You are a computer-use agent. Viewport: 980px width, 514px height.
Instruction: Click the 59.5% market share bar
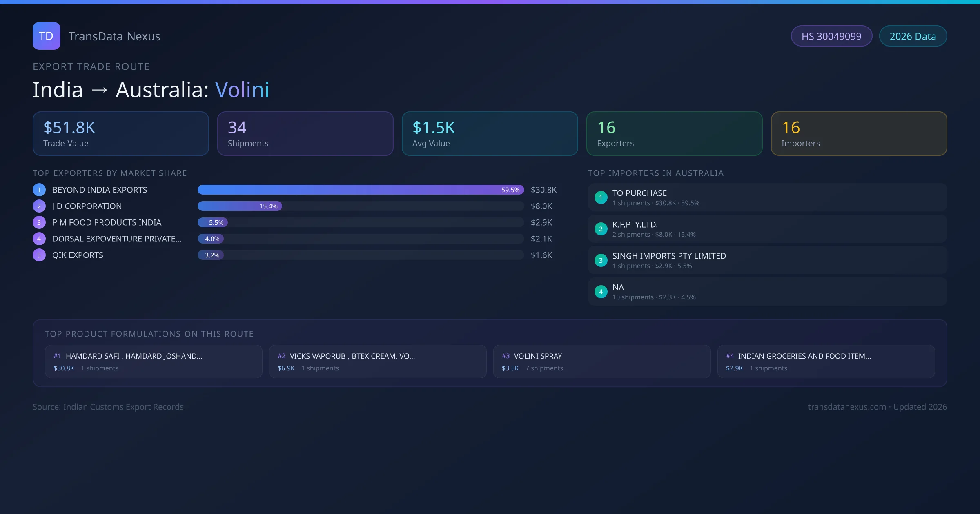[360, 190]
